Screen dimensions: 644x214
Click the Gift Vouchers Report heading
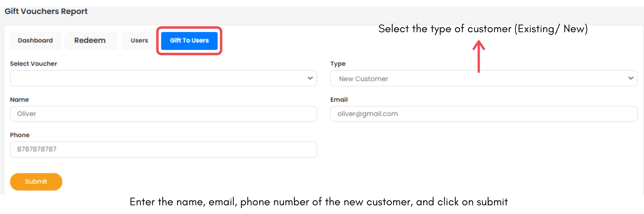coord(46,11)
